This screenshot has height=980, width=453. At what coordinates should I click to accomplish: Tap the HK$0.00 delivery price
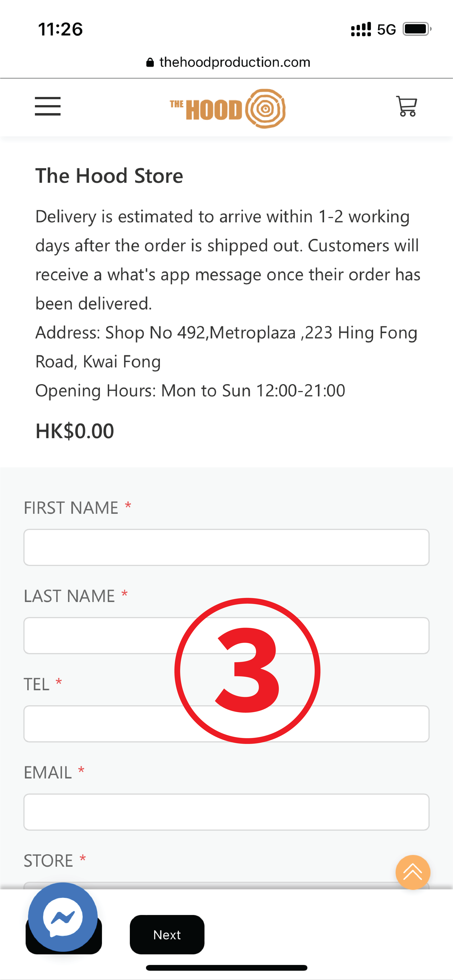pyautogui.click(x=75, y=431)
